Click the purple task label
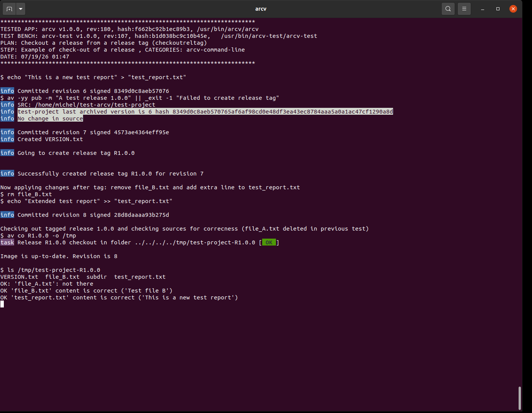532x413 pixels. [7, 242]
